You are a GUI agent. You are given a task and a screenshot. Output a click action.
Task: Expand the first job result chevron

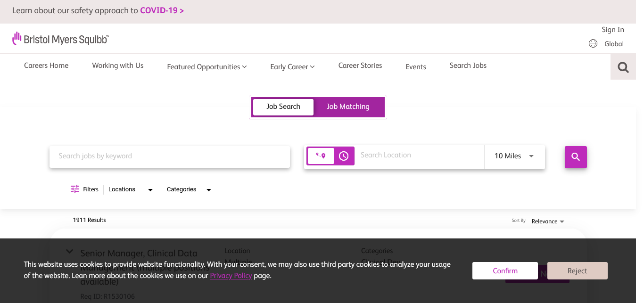[69, 252]
